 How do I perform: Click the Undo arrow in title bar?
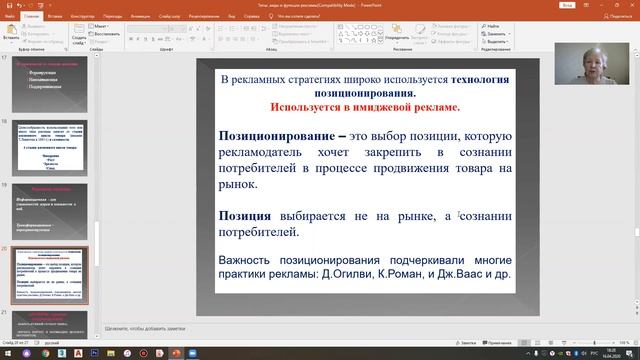click(x=19, y=5)
